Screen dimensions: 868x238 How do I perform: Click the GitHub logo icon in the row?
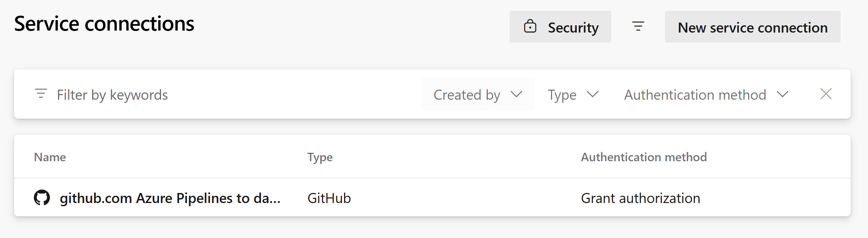pyautogui.click(x=42, y=198)
